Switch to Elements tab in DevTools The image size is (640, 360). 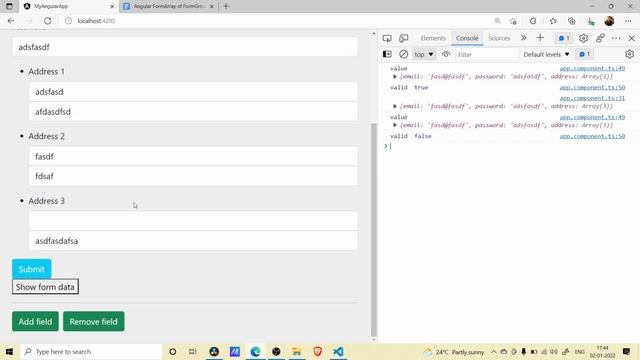coord(433,38)
